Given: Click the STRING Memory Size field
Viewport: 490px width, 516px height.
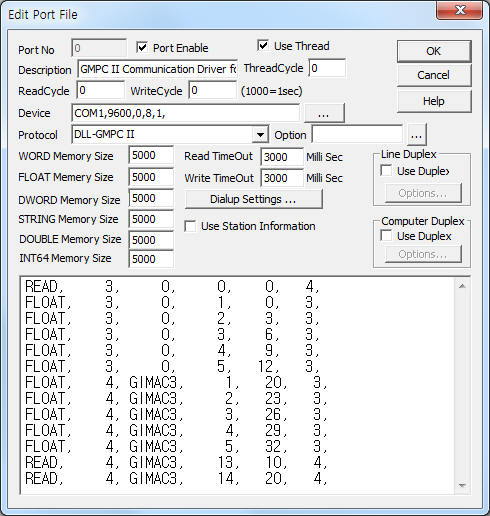Looking at the screenshot, I should point(151,219).
